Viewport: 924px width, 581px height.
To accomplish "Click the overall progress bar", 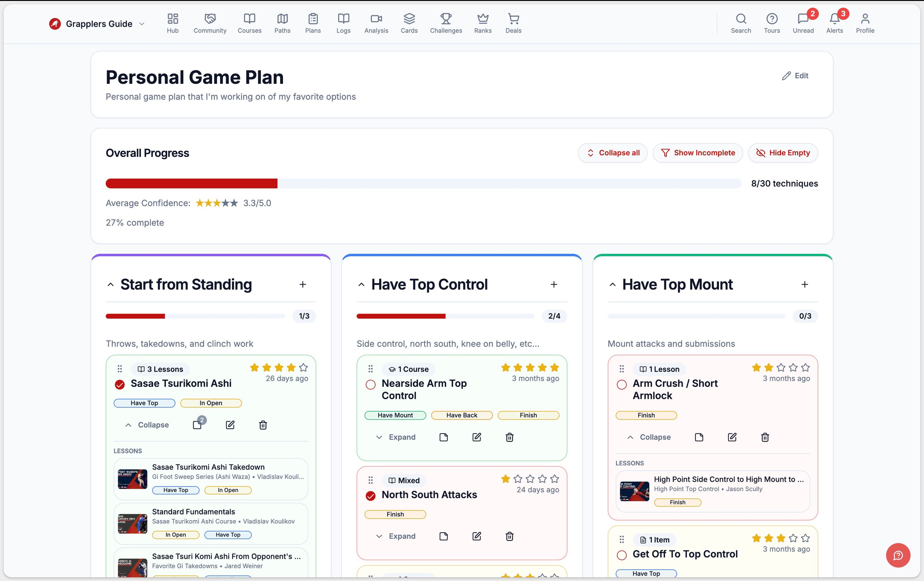I will [x=423, y=184].
